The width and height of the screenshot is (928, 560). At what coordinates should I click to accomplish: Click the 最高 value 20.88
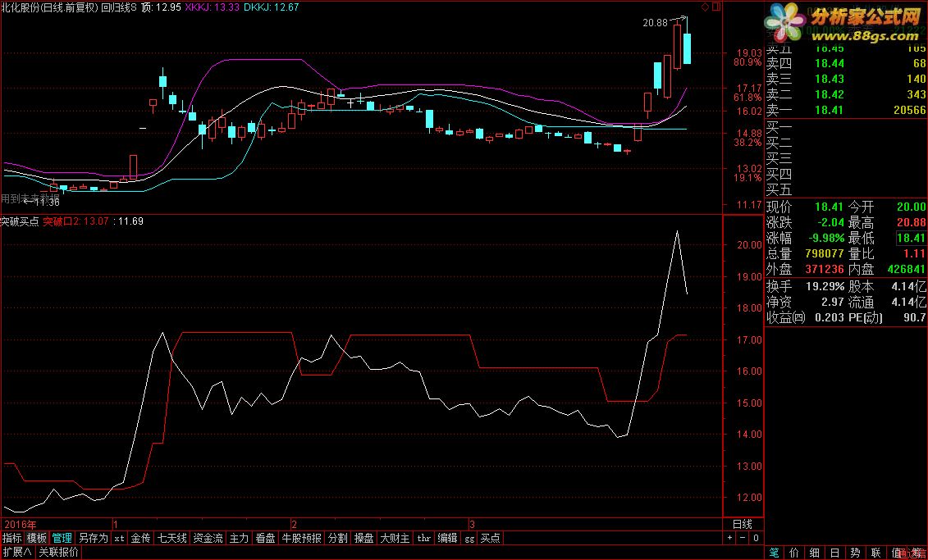(911, 222)
